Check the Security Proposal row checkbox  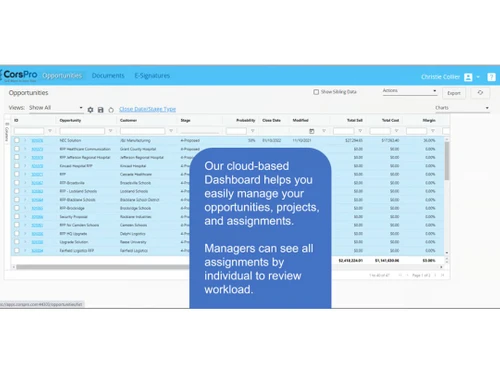point(17,216)
